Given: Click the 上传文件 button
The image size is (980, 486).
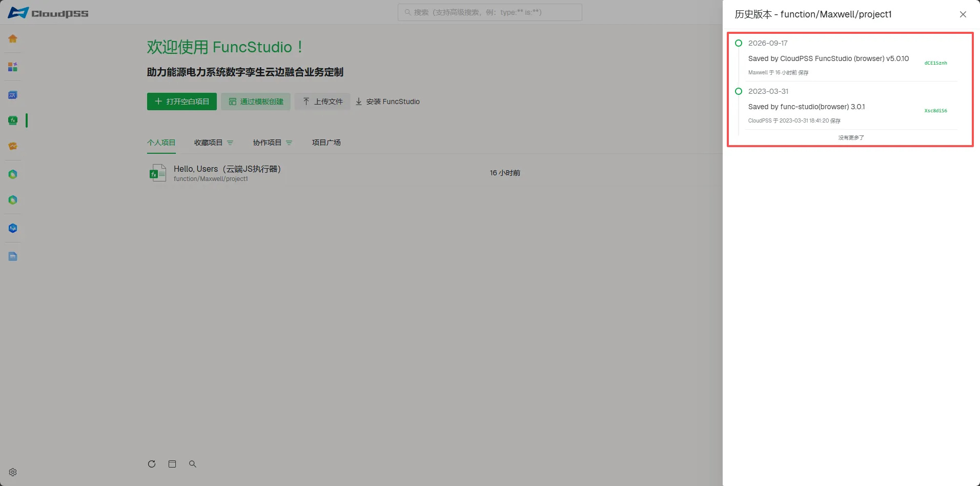Looking at the screenshot, I should point(322,102).
